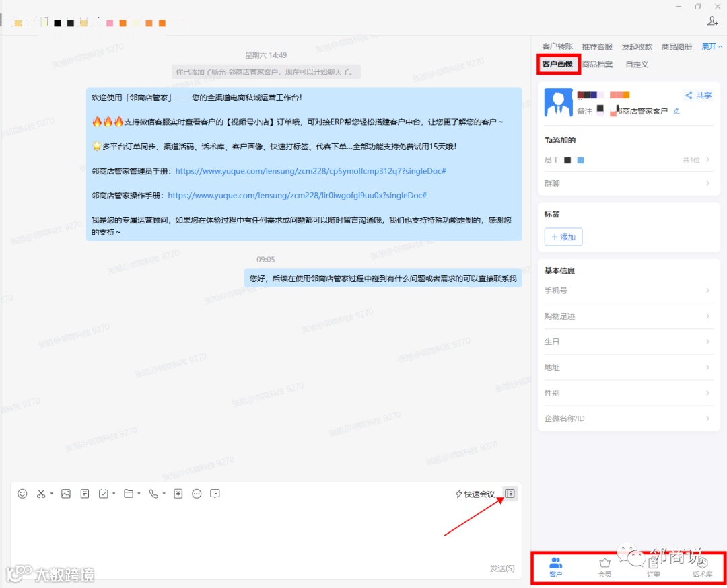This screenshot has width=727, height=588.
Task: Open the 管理员手册 yuque link
Action: pos(310,171)
